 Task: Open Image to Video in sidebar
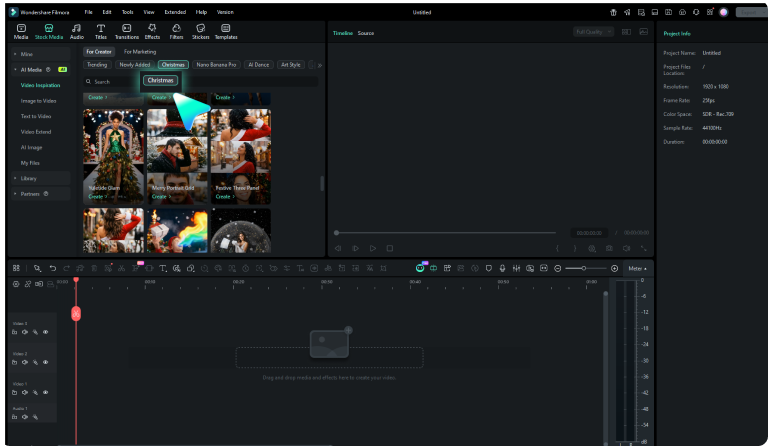(38, 101)
